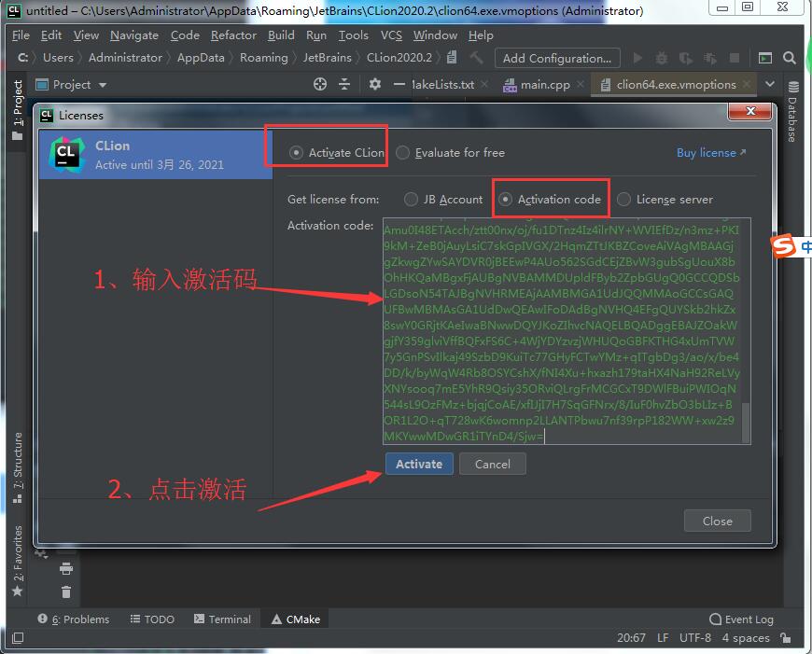Open the Favorites tool window sidebar
The image size is (812, 654).
[18, 561]
